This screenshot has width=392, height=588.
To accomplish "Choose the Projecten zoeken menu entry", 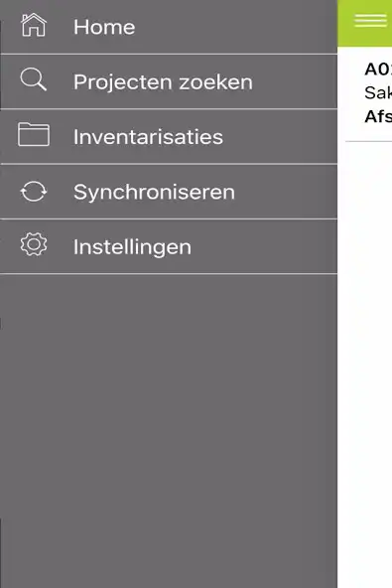I will (163, 82).
